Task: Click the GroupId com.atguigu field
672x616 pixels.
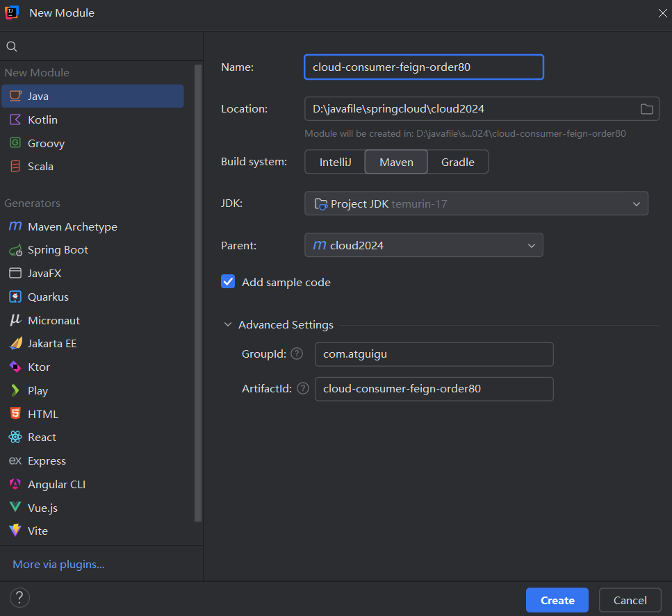Action: (x=434, y=354)
